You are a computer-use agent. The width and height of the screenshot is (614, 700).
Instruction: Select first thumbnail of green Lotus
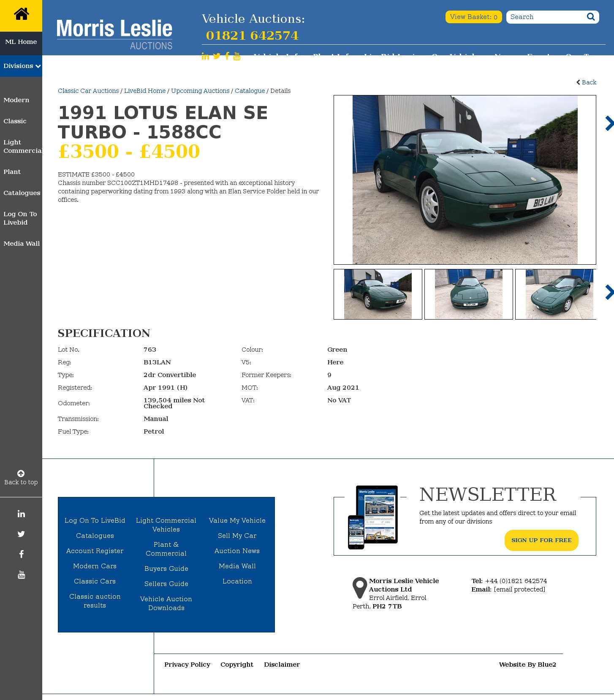378,294
